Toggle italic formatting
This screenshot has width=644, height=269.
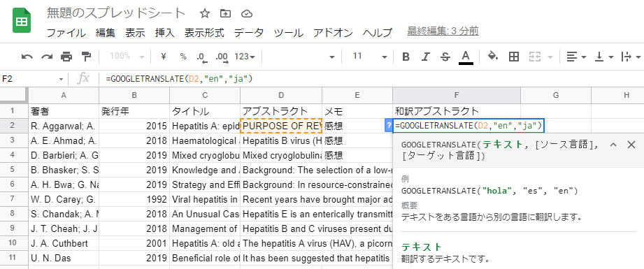[426, 57]
